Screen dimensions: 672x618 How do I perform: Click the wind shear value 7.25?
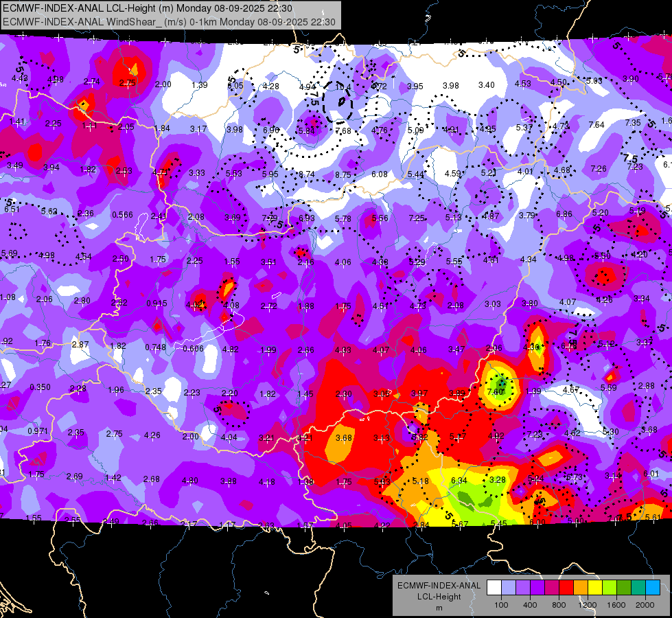(417, 218)
